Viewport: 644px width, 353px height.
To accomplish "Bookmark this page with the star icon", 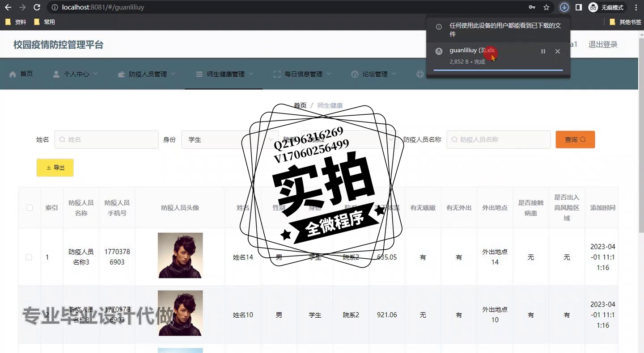I will [546, 7].
